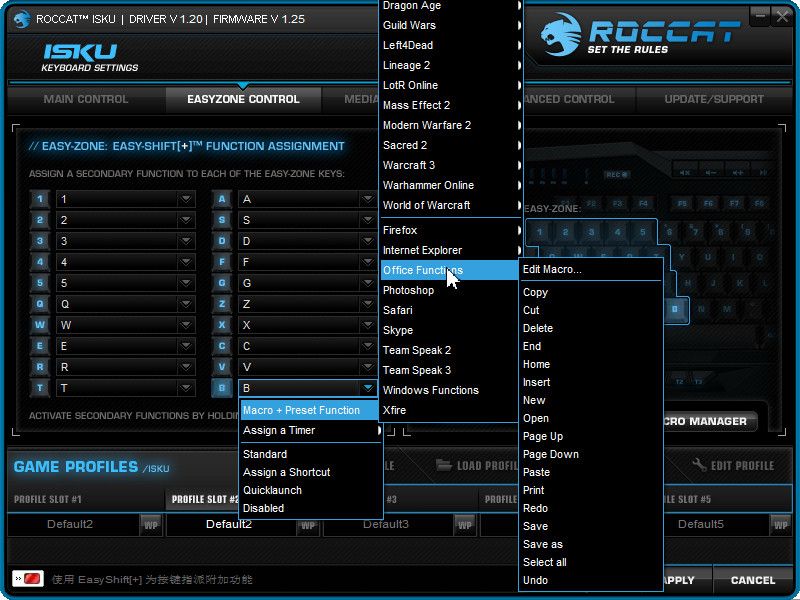The image size is (800, 600).
Task: Open the function dropdown showing G
Action: [368, 283]
